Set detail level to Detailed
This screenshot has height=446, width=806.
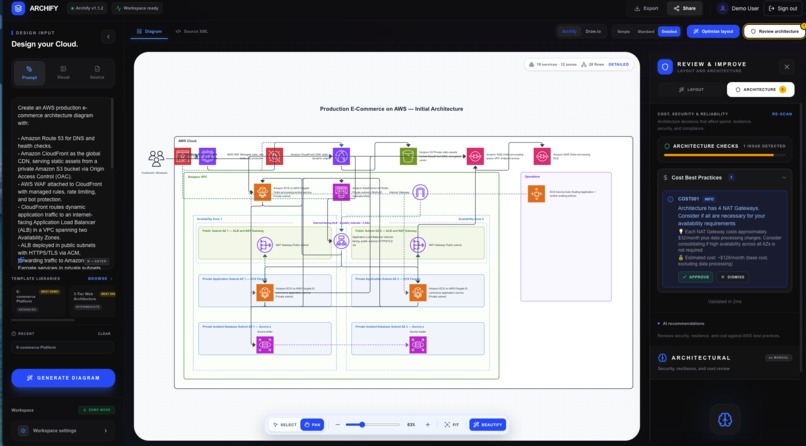point(669,31)
